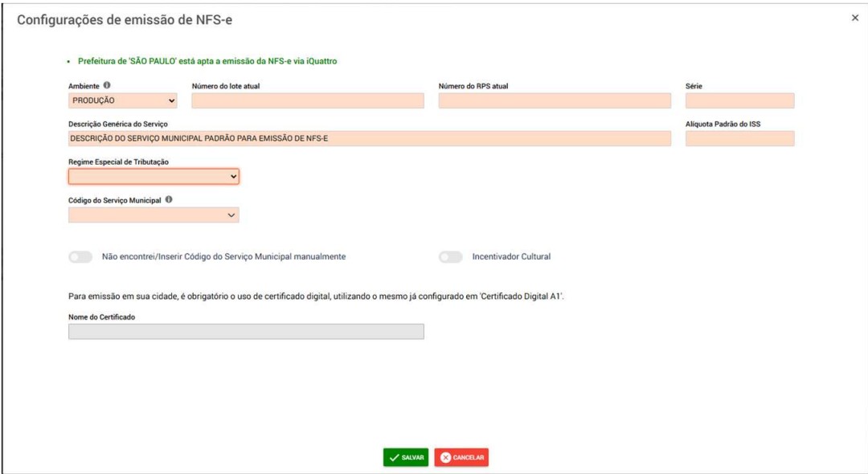This screenshot has width=868, height=474.
Task: Click the Número do lote atual field
Action: click(x=308, y=100)
